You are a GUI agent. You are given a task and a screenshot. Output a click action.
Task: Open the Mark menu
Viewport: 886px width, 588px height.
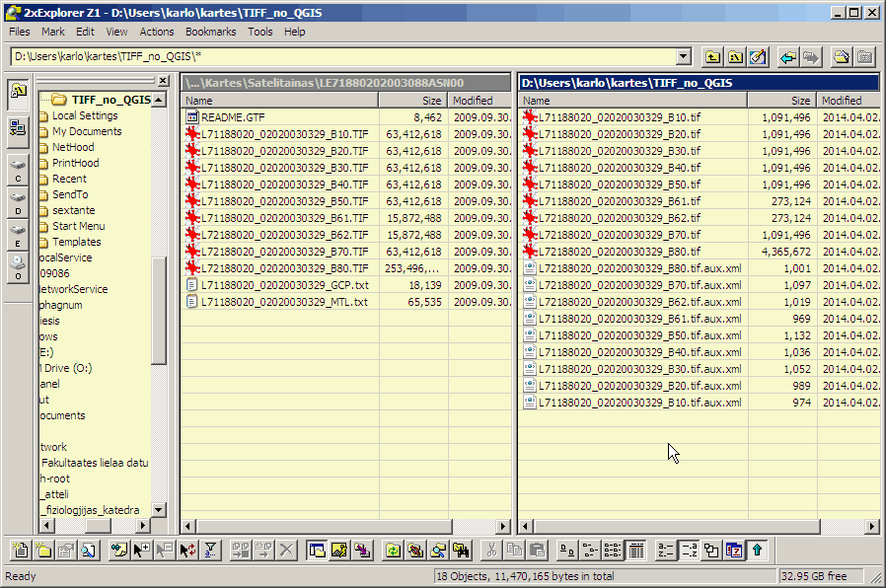53,32
